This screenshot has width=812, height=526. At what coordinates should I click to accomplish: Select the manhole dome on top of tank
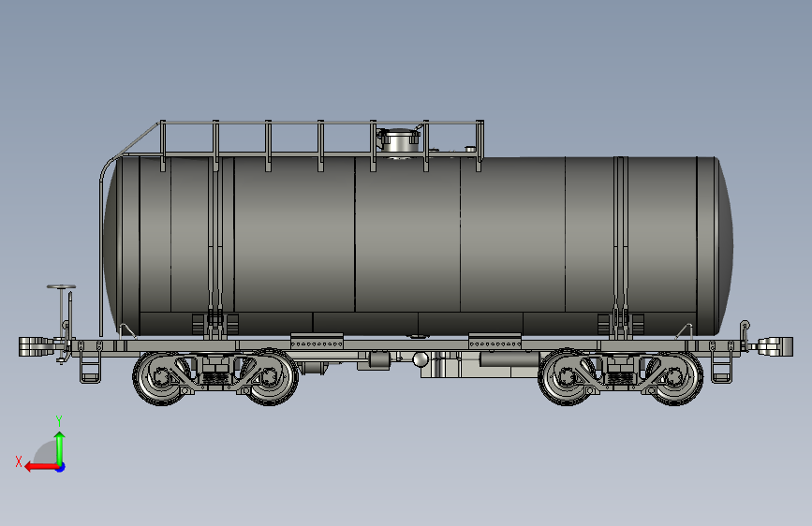pos(399,140)
